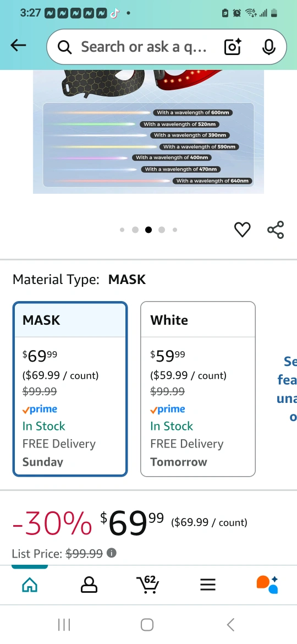The image size is (297, 644).
Task: Open partially visible unavailable features link
Action: click(287, 389)
